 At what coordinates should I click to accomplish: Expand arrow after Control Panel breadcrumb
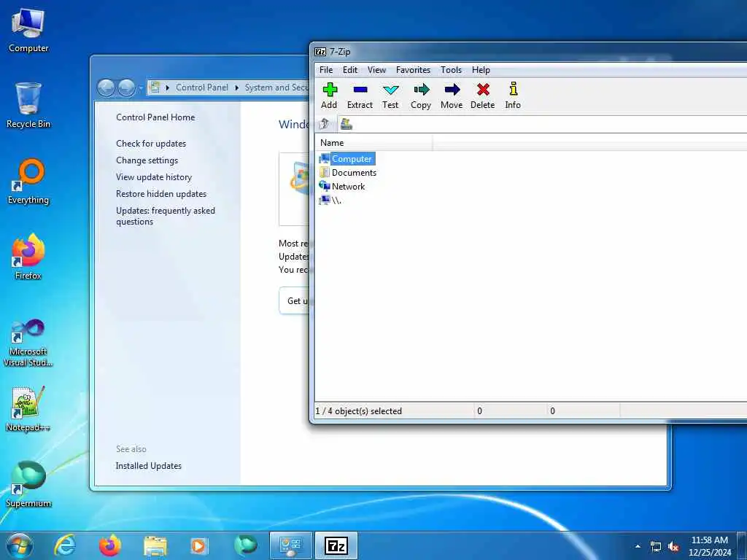tap(237, 87)
